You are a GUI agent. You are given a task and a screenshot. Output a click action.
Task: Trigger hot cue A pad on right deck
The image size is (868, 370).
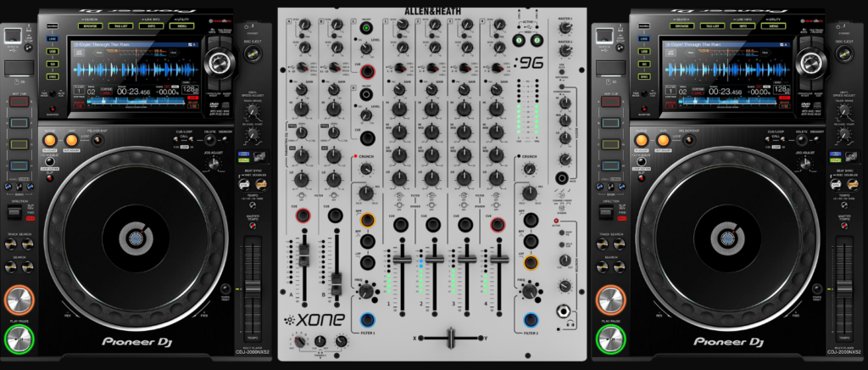pyautogui.click(x=610, y=103)
